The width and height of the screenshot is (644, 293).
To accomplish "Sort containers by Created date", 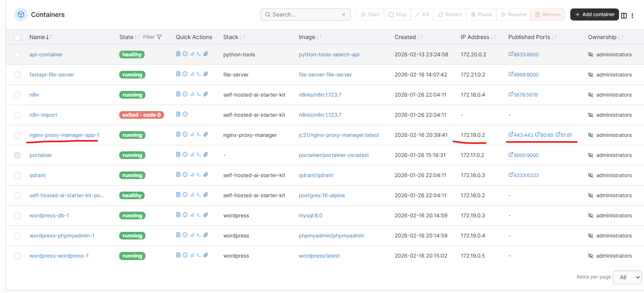I will coord(409,37).
